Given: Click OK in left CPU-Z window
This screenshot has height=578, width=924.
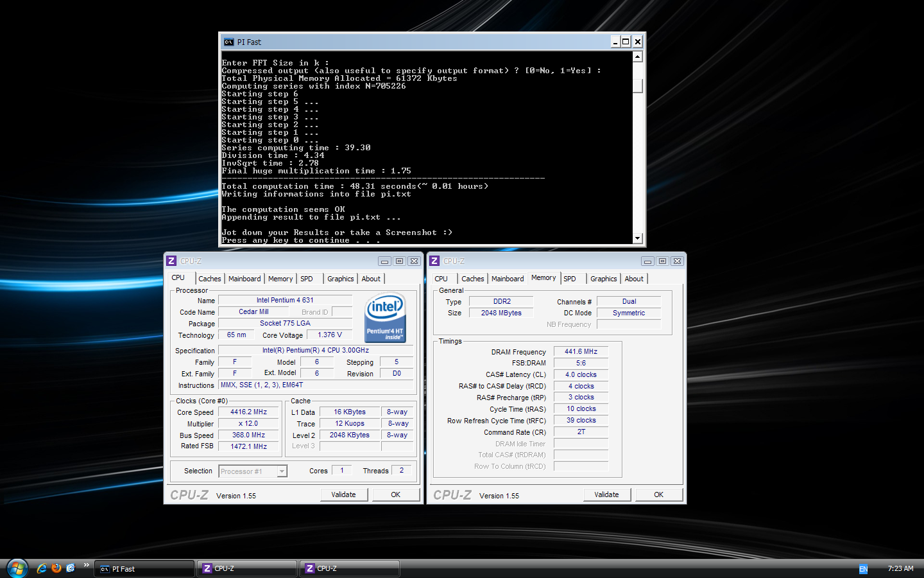Looking at the screenshot, I should (396, 495).
